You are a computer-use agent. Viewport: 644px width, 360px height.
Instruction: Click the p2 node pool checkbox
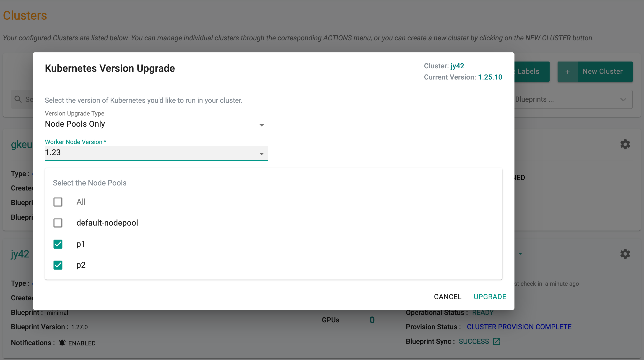point(57,265)
